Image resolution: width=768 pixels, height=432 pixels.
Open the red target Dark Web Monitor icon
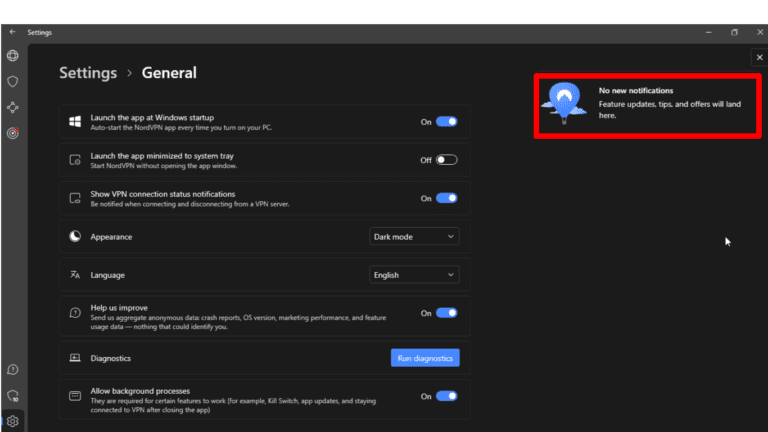coord(13,132)
